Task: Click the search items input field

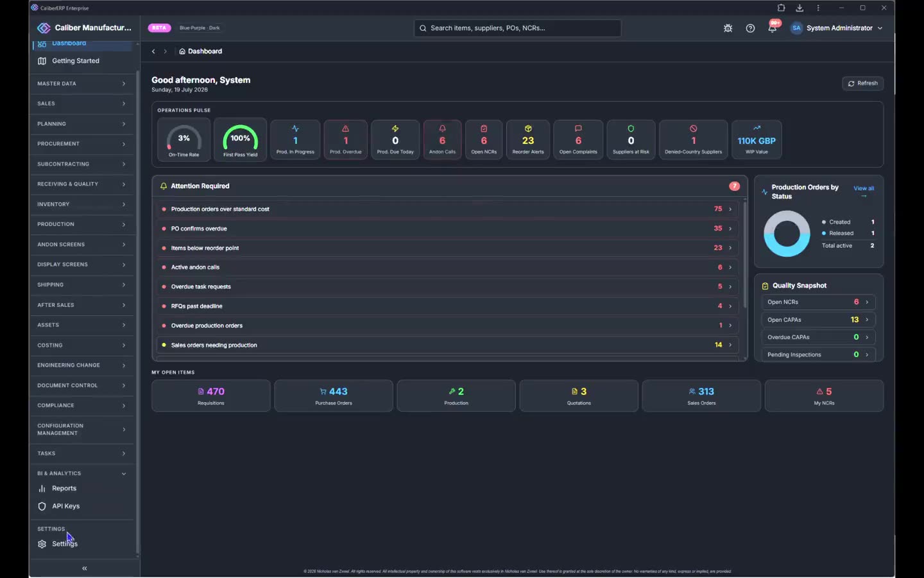Action: (x=518, y=28)
